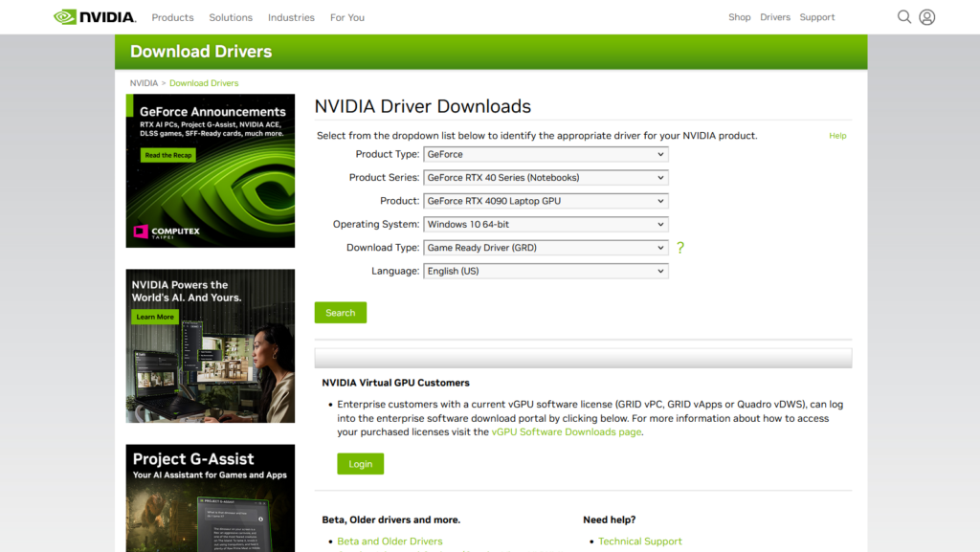Click the Login button for vGPU customers
The width and height of the screenshot is (980, 552).
pos(360,463)
